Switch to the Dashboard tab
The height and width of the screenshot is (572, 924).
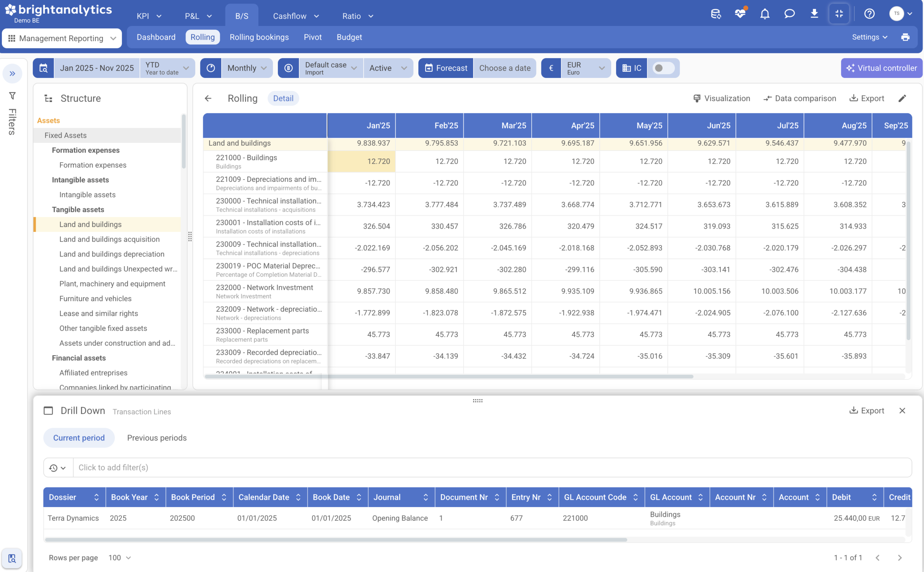156,37
